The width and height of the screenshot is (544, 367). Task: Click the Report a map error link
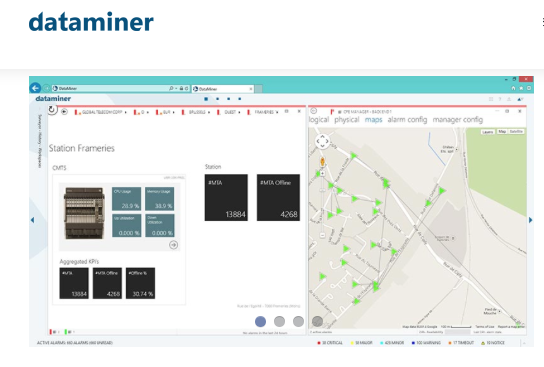click(511, 327)
